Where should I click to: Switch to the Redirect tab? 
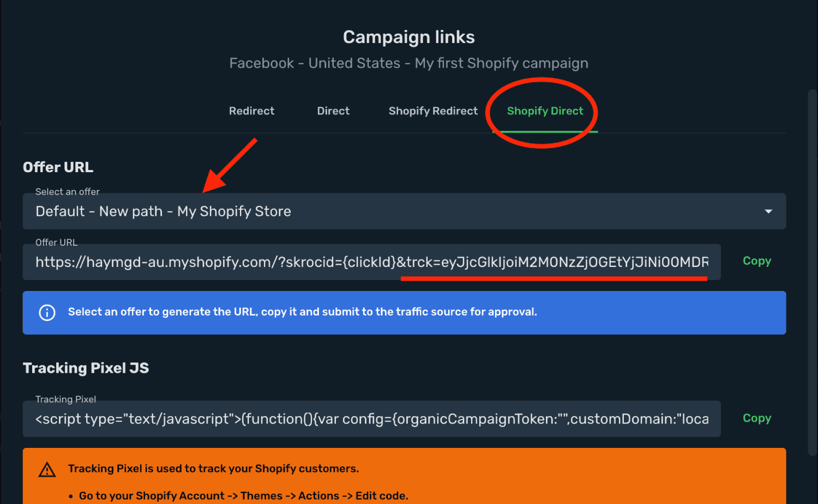(x=251, y=111)
